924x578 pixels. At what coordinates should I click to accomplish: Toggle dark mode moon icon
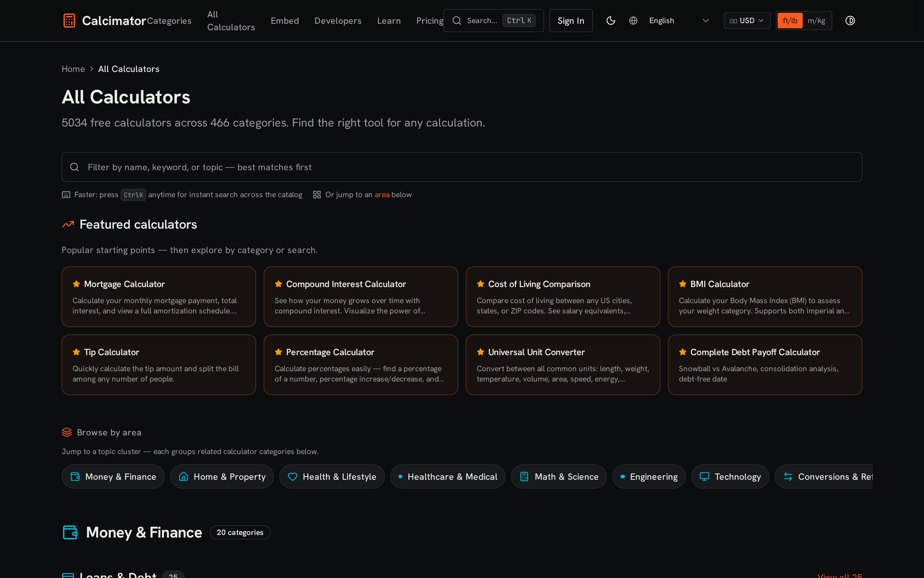click(x=611, y=21)
